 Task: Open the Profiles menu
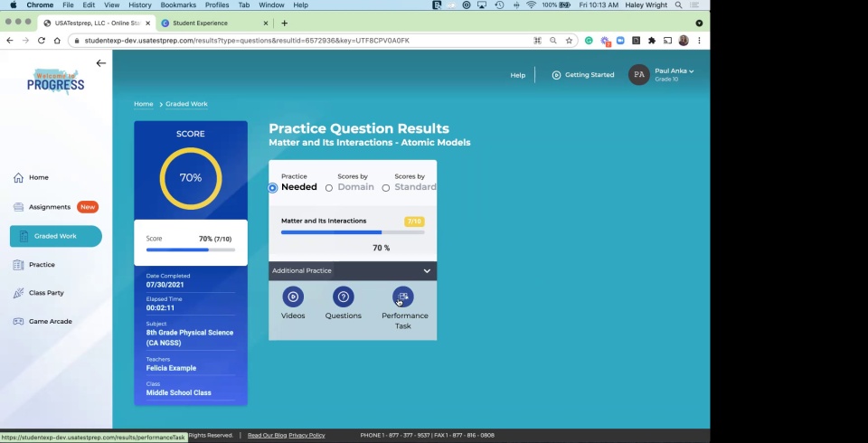[x=217, y=5]
